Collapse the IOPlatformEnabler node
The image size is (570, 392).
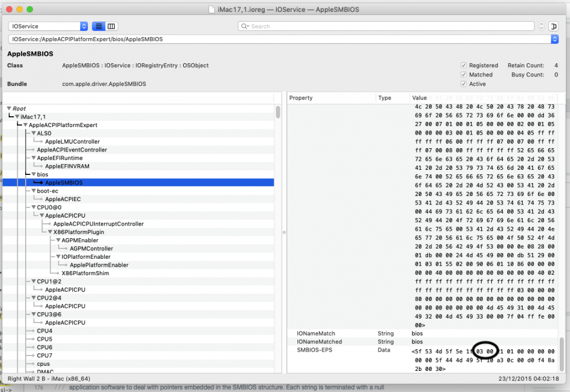[58, 256]
